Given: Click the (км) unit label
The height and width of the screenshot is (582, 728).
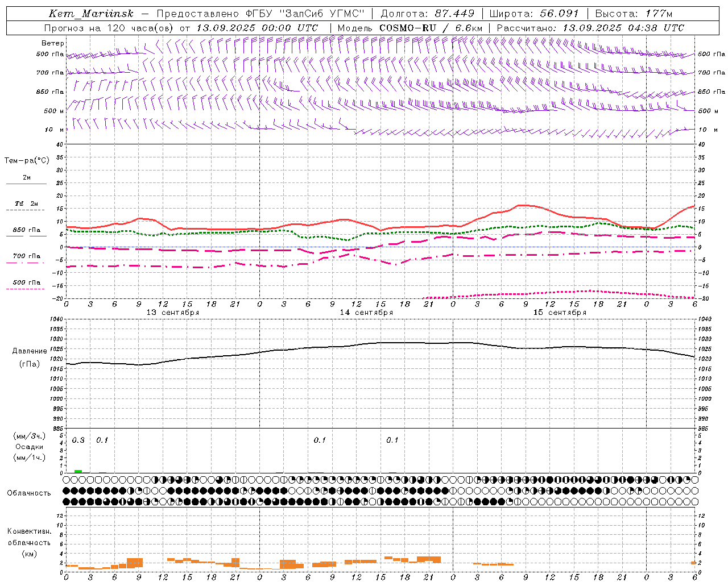Looking at the screenshot, I should 30,554.
